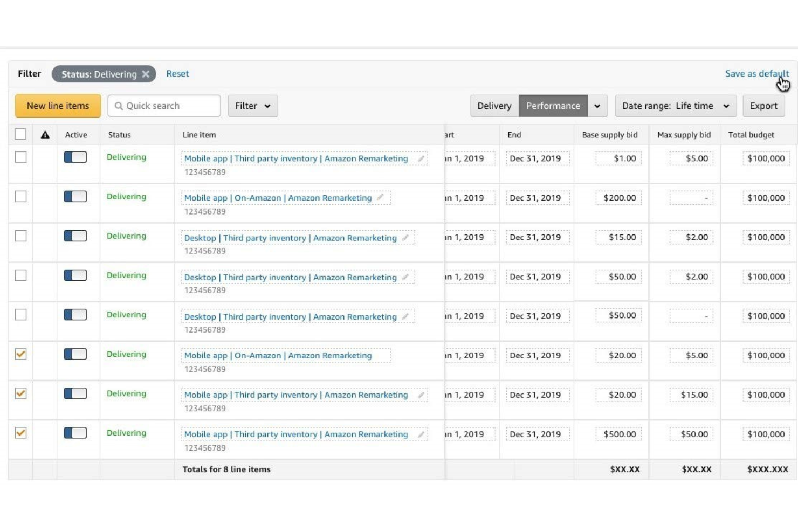Check the box for the $200.00 bid row

click(x=20, y=196)
